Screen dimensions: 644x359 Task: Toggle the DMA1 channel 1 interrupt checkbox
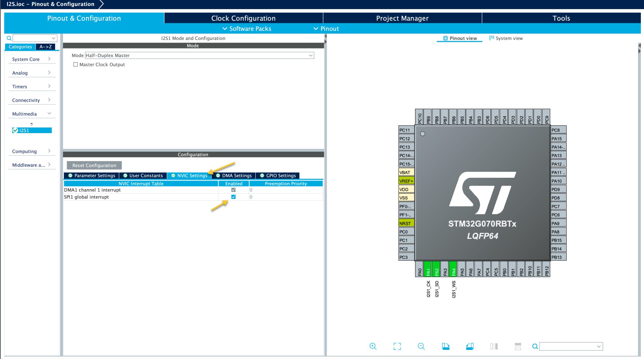(x=233, y=190)
